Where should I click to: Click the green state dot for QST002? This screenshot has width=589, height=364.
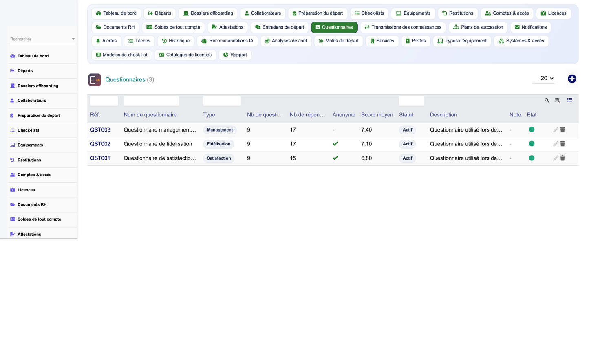click(x=532, y=143)
